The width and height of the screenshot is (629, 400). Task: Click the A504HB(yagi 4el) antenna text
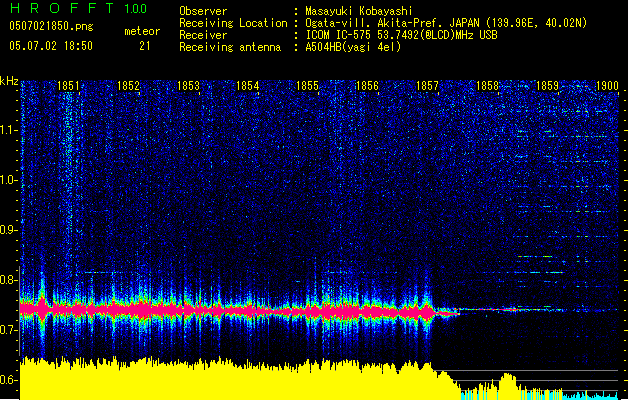[x=353, y=47]
